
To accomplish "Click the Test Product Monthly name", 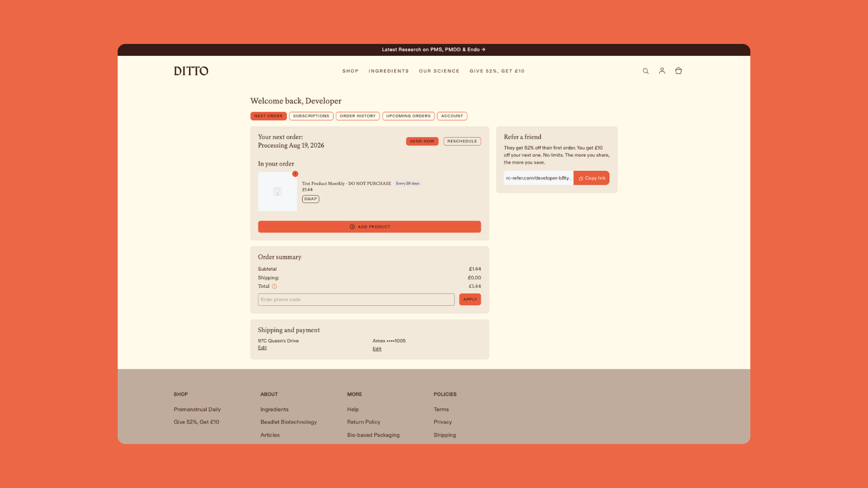I will [x=347, y=183].
